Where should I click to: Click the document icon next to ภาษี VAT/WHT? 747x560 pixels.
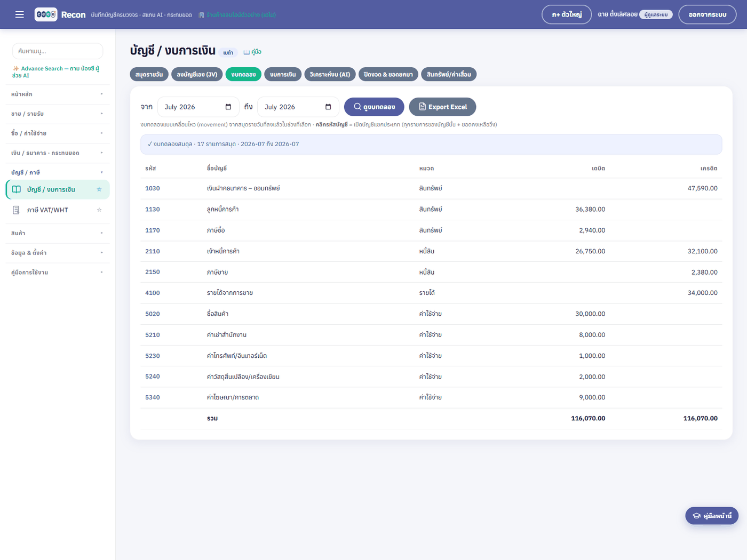click(17, 210)
